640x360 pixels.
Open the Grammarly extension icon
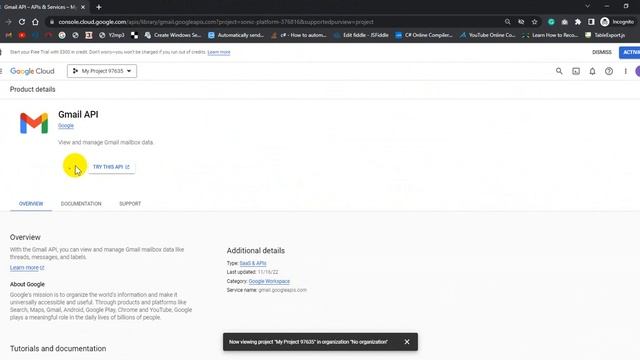(551, 22)
